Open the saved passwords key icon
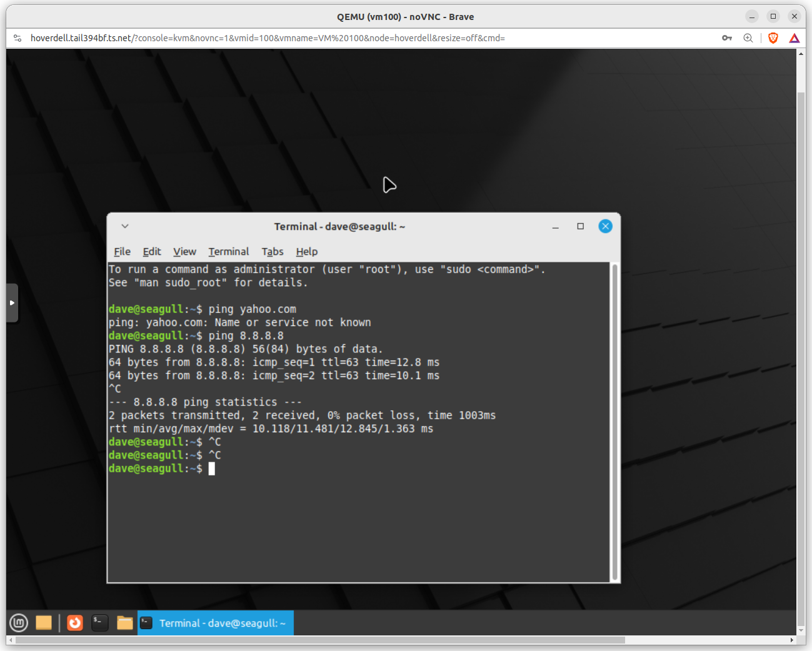Viewport: 812px width, 651px height. [727, 38]
